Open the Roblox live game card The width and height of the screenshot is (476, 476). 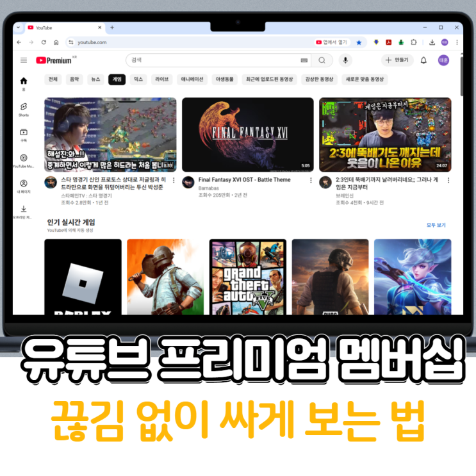tap(83, 277)
